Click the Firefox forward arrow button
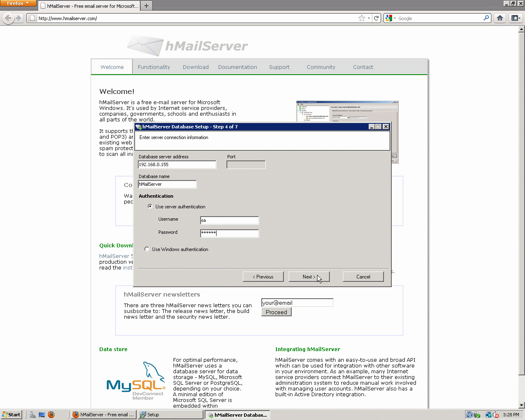 pyautogui.click(x=18, y=18)
